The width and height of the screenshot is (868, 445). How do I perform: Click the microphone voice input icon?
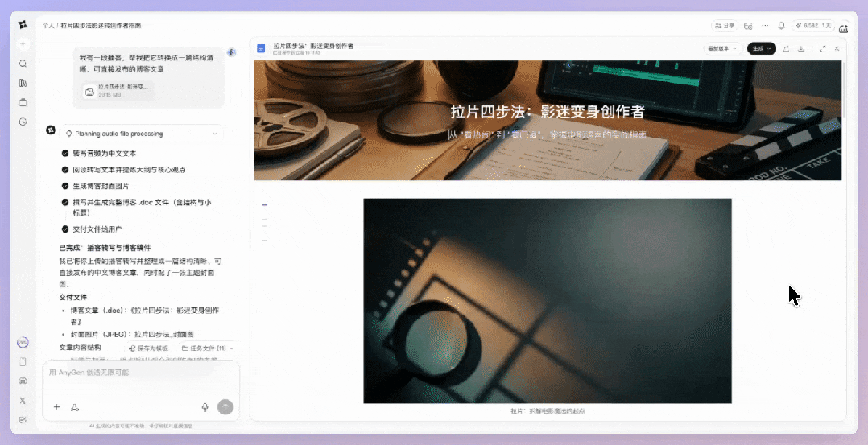click(x=205, y=407)
